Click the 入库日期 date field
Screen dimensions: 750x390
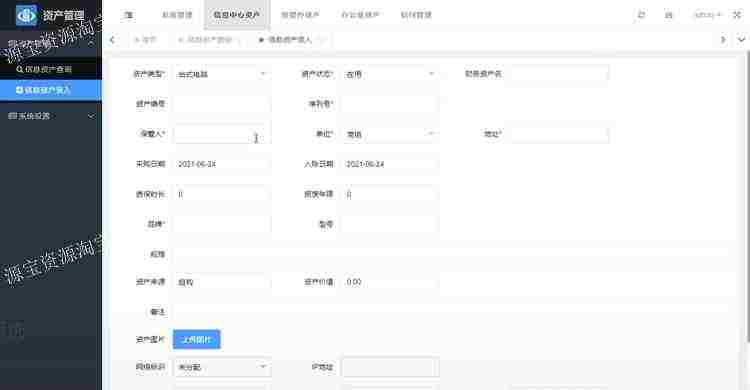(x=390, y=164)
